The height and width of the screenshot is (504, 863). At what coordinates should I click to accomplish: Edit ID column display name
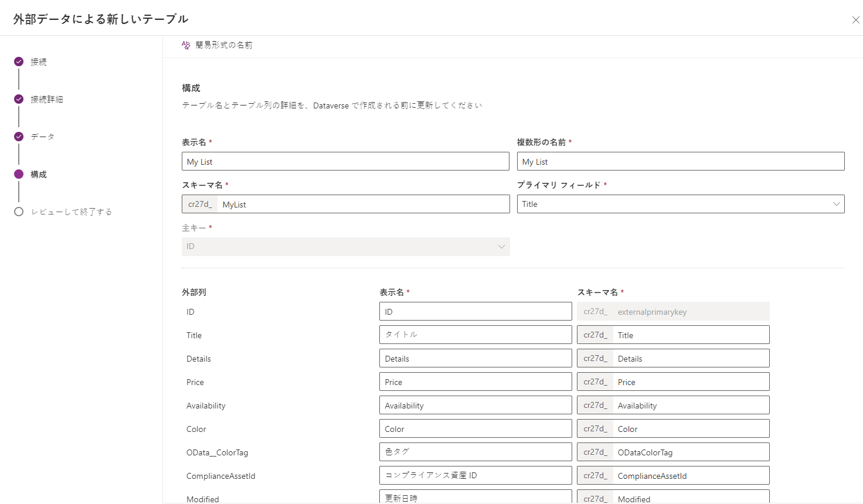(x=475, y=311)
